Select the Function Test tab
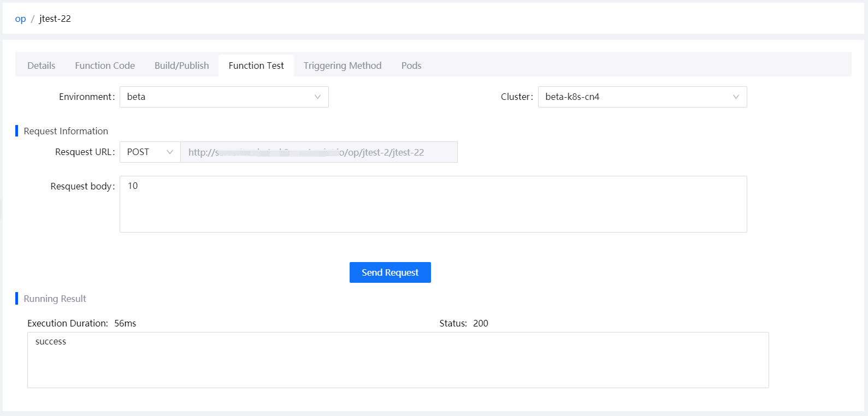868x416 pixels. point(256,66)
